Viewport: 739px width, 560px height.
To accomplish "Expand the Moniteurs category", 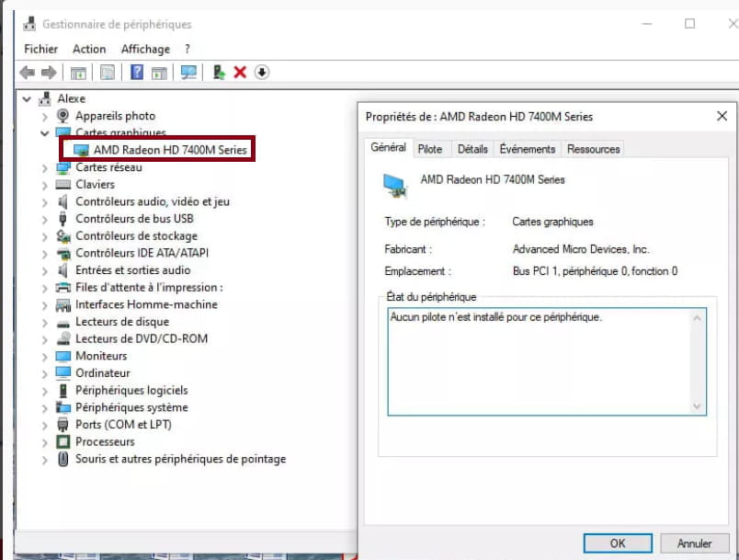I will (x=45, y=357).
